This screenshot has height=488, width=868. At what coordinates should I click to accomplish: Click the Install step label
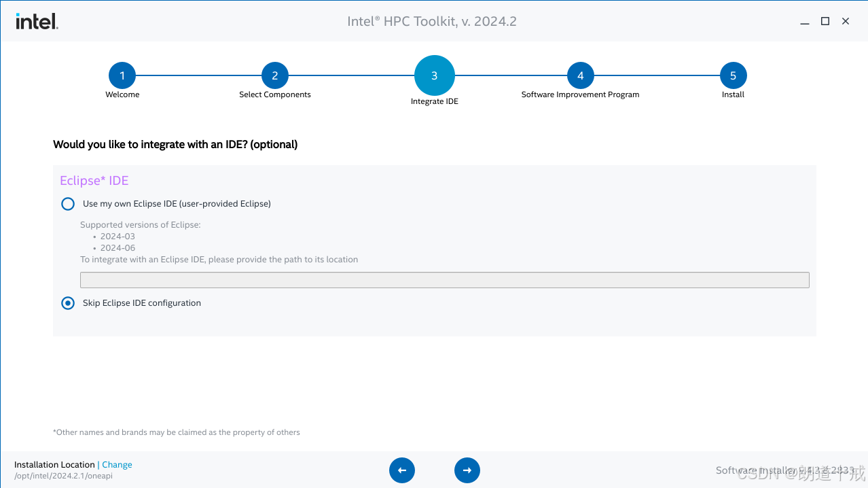click(x=734, y=94)
